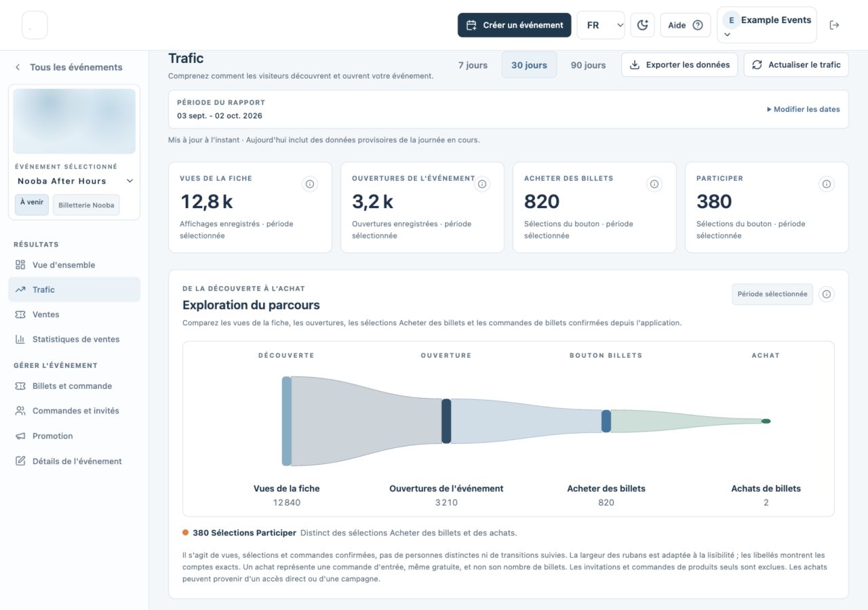Open Promotion in the sidebar
Image resolution: width=868 pixels, height=610 pixels.
pyautogui.click(x=74, y=436)
